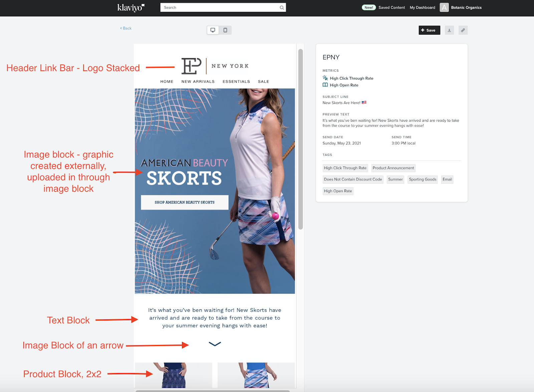Click the EP New York logo
534x392 pixels.
tap(215, 66)
